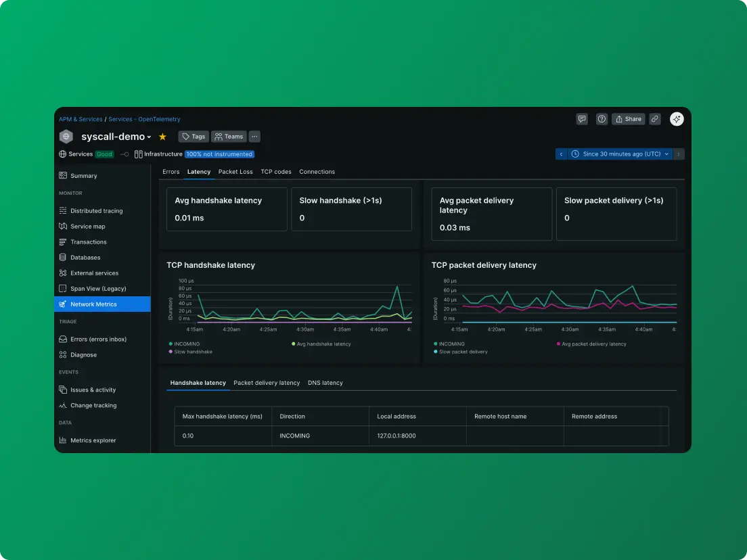Follow the APM & Services breadcrumb link

(81, 119)
